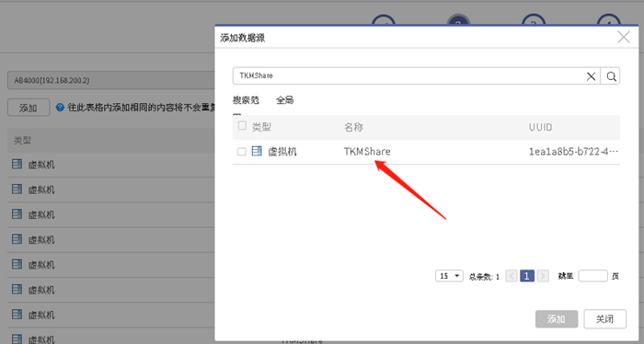Click the 添加 button in dialog footer
Image resolution: width=644 pixels, height=344 pixels.
(x=557, y=319)
